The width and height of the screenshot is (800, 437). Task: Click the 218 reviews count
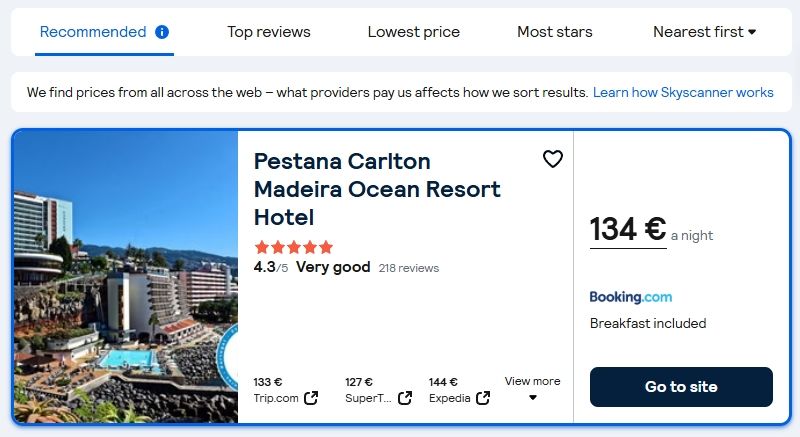click(x=409, y=268)
